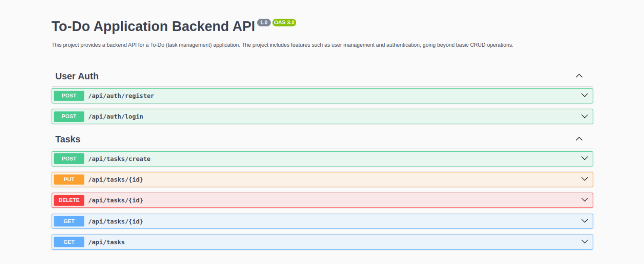Click the POST badge for register endpoint
Image resolution: width=644 pixels, height=264 pixels.
tap(69, 96)
